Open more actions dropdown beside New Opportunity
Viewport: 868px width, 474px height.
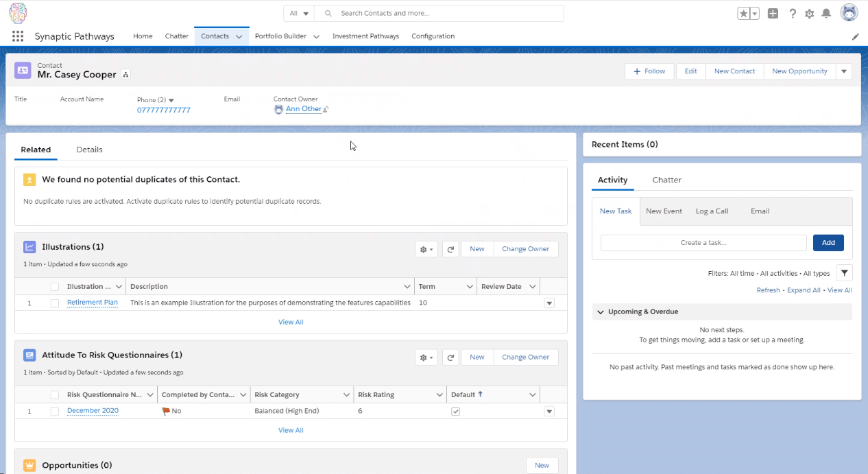pyautogui.click(x=844, y=71)
